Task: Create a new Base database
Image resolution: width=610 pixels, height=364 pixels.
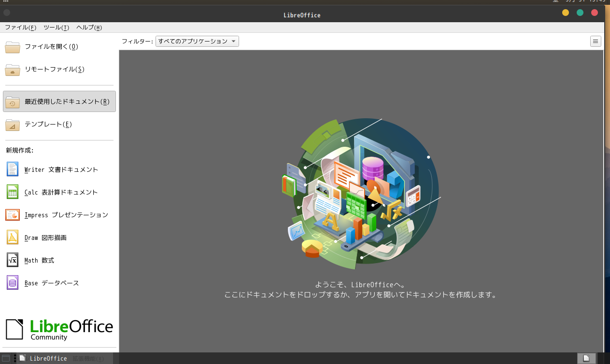Action: point(59,283)
